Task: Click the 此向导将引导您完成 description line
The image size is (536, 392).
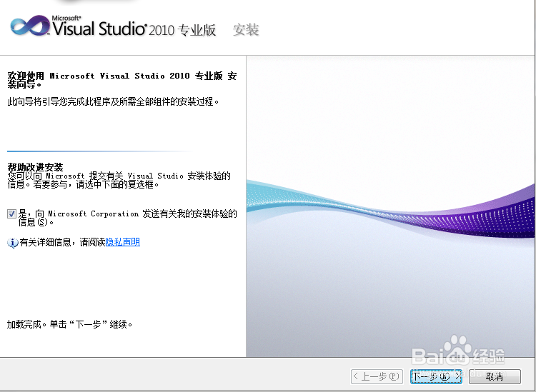Action: (113, 102)
